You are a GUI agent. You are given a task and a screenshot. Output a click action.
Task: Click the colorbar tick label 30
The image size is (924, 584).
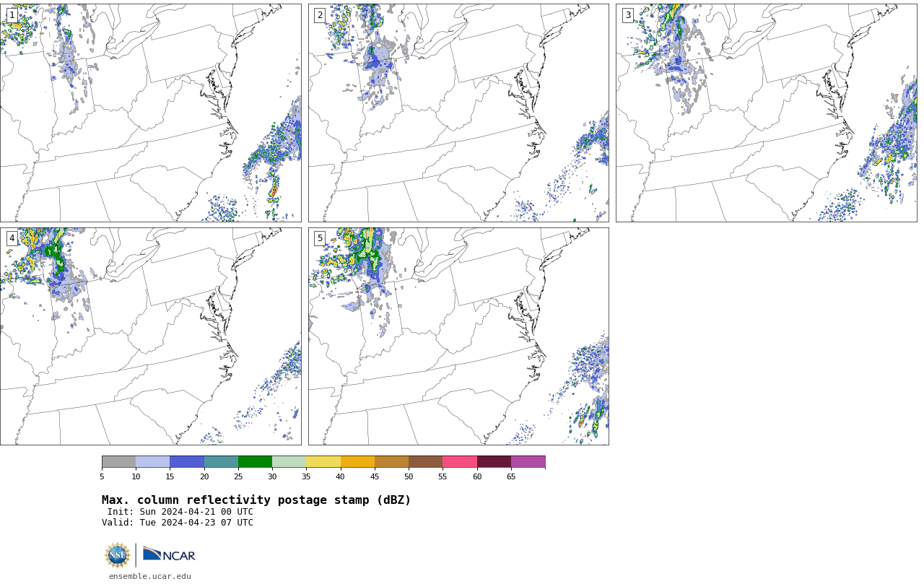pos(272,476)
